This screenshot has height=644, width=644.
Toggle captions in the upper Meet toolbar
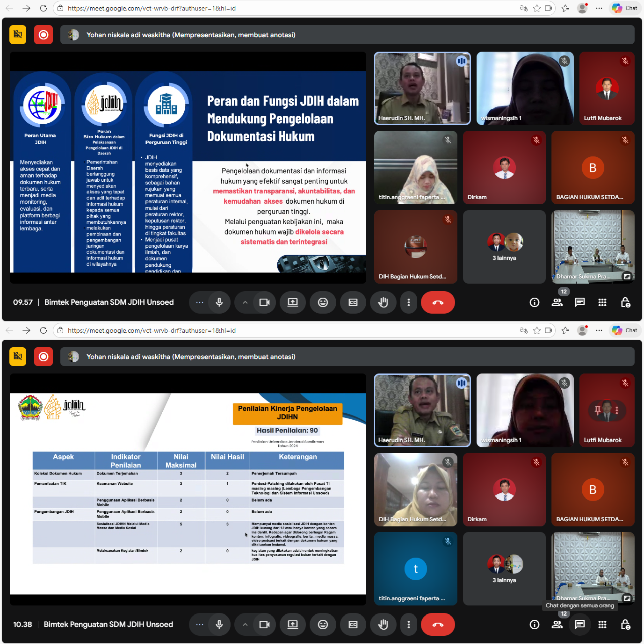(x=353, y=302)
